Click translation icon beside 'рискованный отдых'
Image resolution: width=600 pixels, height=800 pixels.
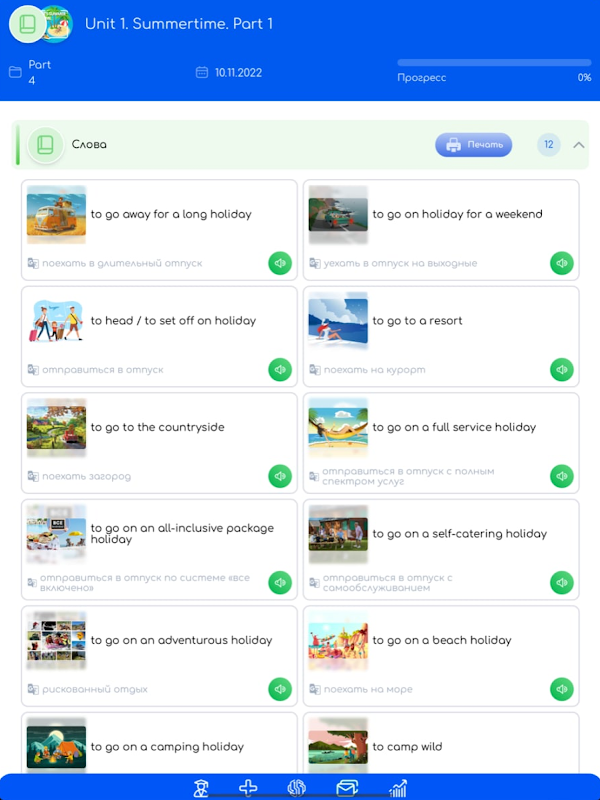pos(33,689)
